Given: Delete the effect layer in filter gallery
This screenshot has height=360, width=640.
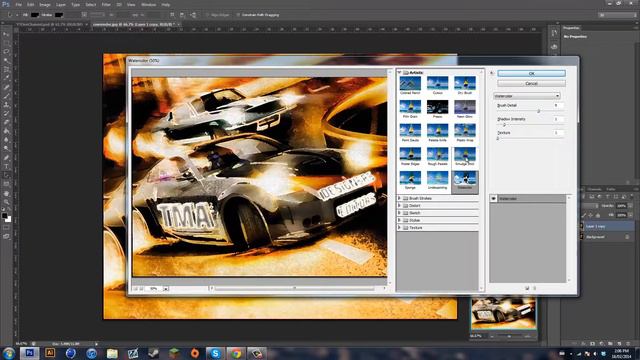Looking at the screenshot, I should coord(534,288).
